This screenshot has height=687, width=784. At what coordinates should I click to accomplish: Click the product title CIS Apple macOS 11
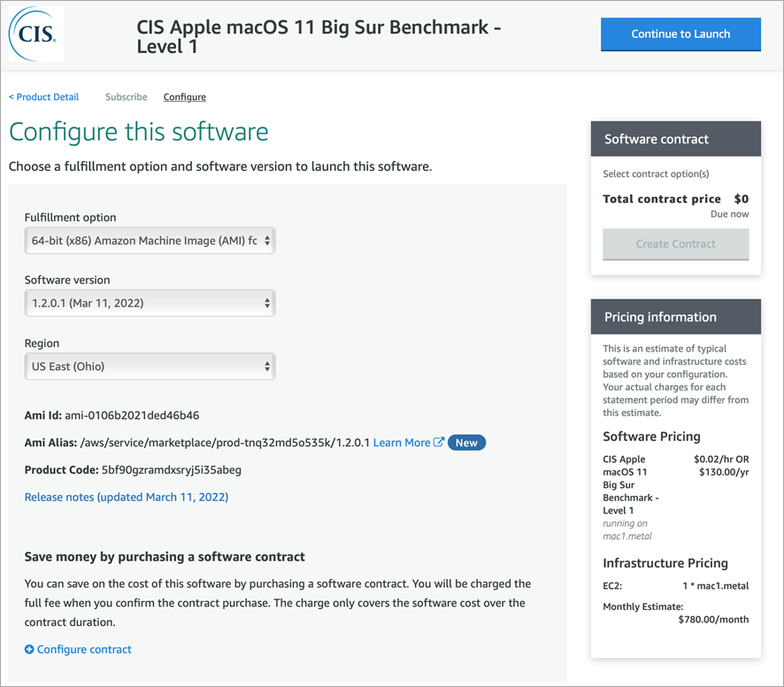click(319, 36)
